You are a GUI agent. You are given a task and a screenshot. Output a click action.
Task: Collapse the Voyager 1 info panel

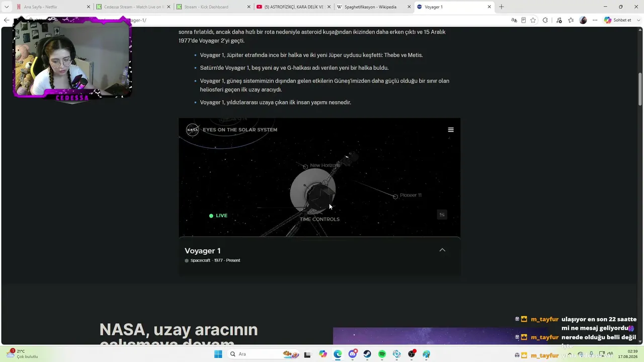(442, 250)
